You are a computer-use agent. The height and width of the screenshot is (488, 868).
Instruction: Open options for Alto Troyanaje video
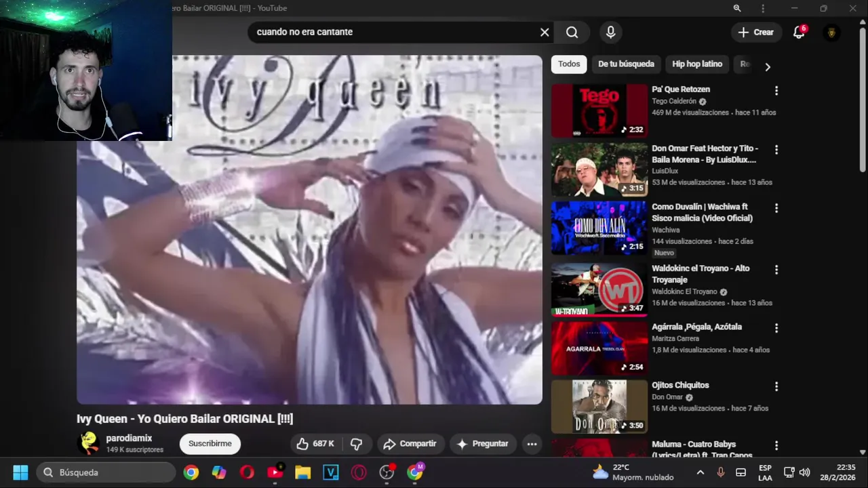click(x=776, y=269)
